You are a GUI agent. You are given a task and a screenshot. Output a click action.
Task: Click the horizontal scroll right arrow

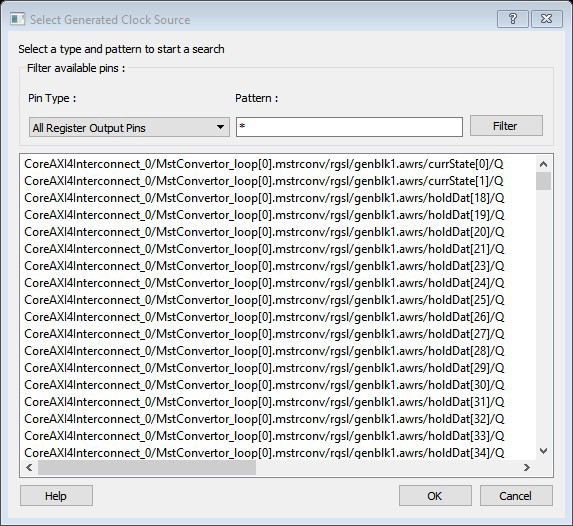(x=527, y=467)
